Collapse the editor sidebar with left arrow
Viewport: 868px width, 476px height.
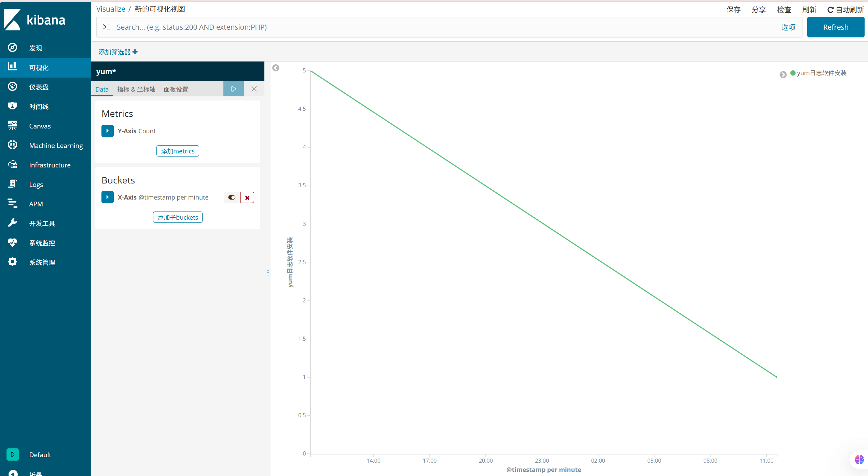coord(276,68)
